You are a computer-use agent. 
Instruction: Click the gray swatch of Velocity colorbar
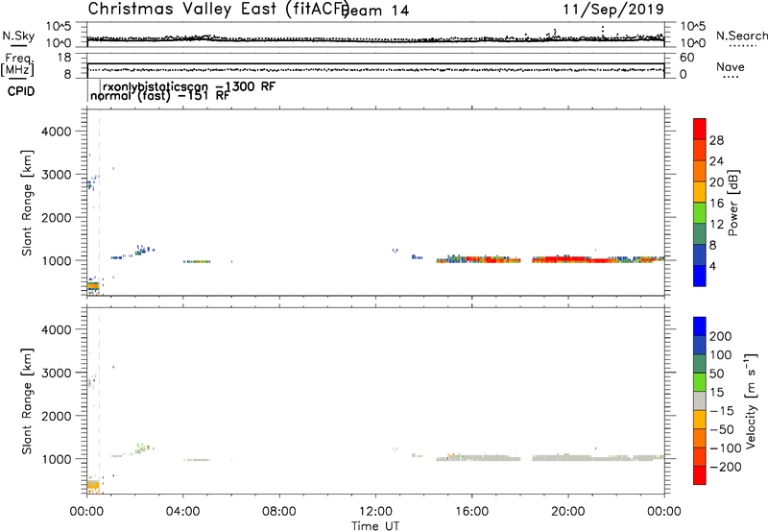[x=700, y=401]
